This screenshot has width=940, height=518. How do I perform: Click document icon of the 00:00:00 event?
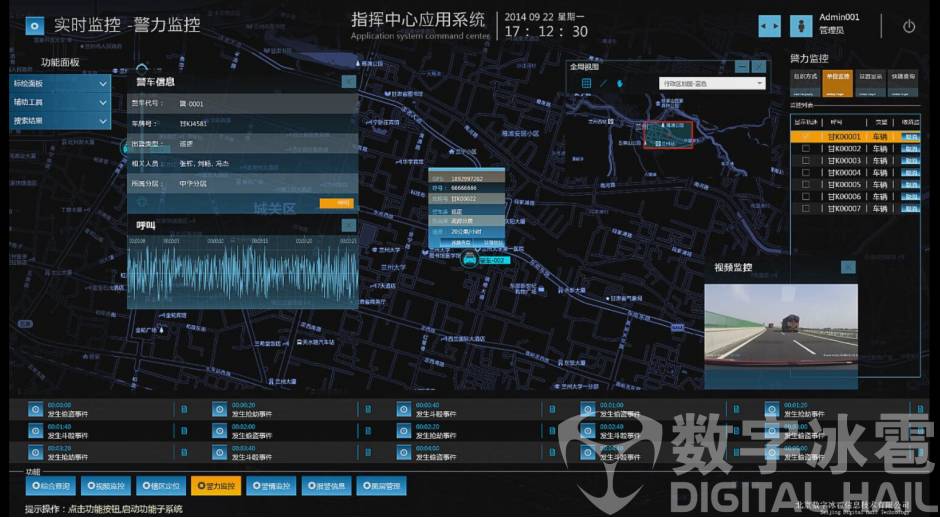184,409
